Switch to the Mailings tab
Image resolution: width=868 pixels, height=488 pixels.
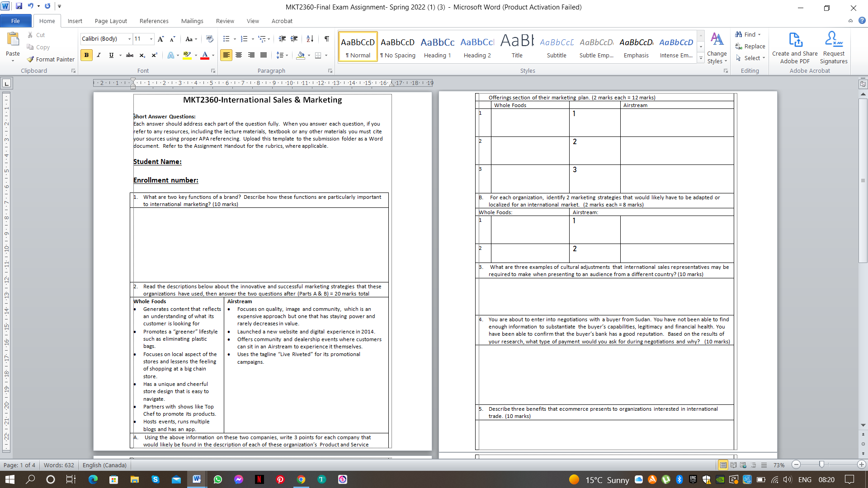pyautogui.click(x=192, y=21)
